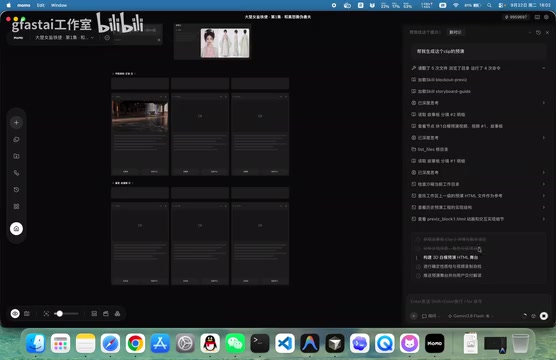Open chat history clock icon in panel header
Screen dimensions: 556x360
(x=538, y=32)
